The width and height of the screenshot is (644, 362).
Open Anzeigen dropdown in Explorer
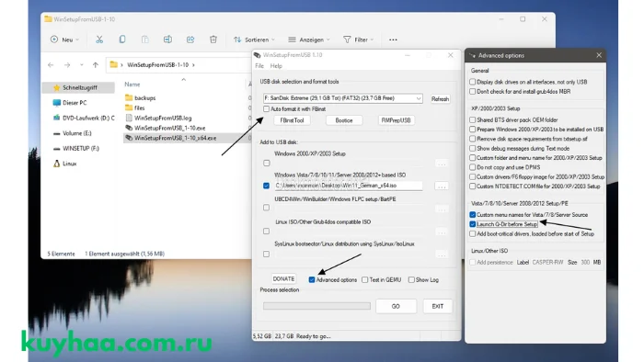pyautogui.click(x=309, y=40)
